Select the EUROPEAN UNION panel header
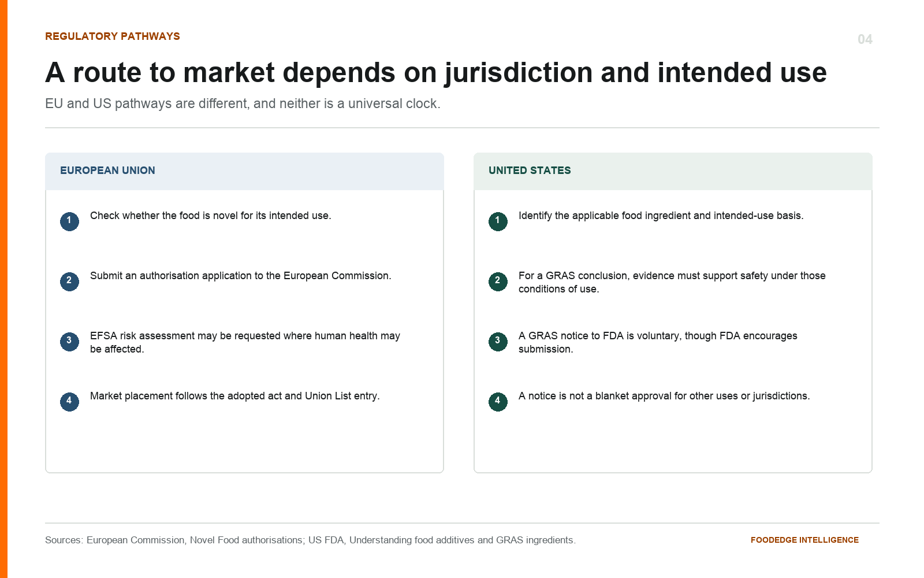The height and width of the screenshot is (578, 924). tap(244, 171)
